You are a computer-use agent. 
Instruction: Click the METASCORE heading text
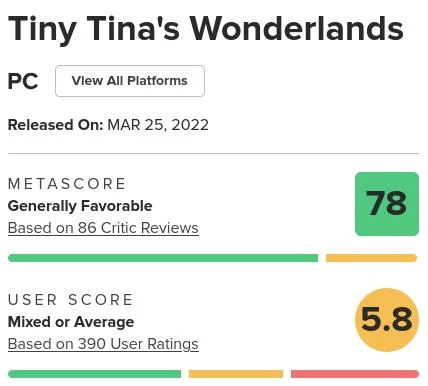[67, 184]
